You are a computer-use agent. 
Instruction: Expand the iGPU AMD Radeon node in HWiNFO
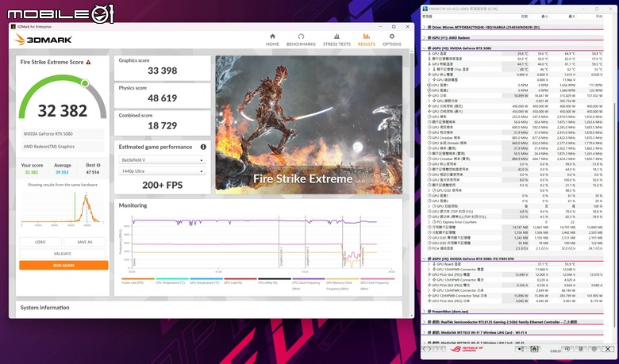pos(425,38)
